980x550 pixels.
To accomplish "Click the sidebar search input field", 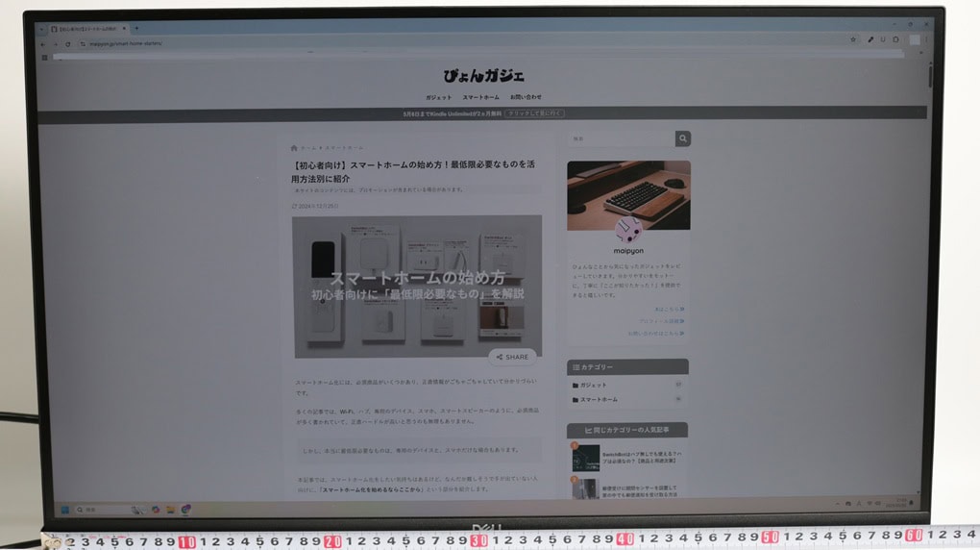I will pos(621,138).
